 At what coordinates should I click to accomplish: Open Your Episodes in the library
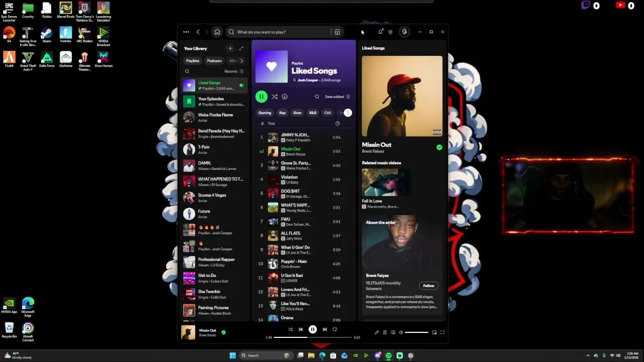[214, 102]
